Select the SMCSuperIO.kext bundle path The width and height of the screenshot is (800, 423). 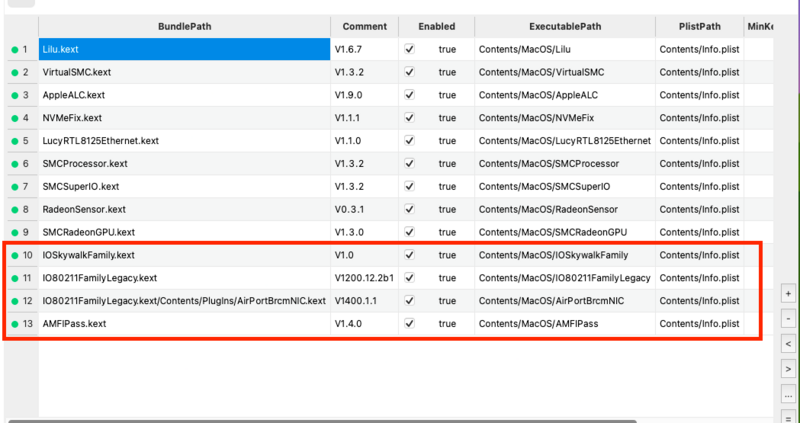coord(185,186)
